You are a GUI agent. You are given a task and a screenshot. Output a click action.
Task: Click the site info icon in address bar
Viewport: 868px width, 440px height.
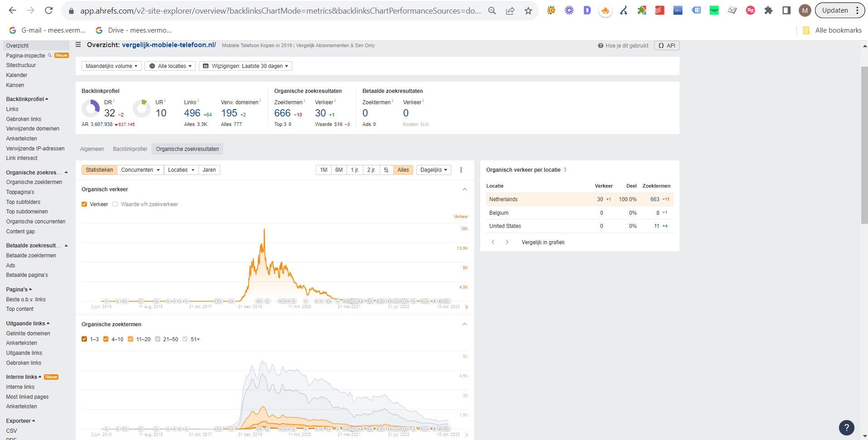pyautogui.click(x=71, y=11)
